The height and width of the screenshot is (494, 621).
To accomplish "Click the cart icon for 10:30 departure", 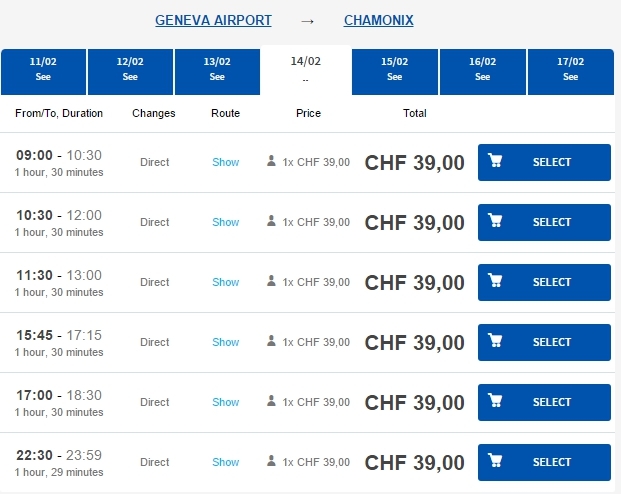I will point(495,220).
